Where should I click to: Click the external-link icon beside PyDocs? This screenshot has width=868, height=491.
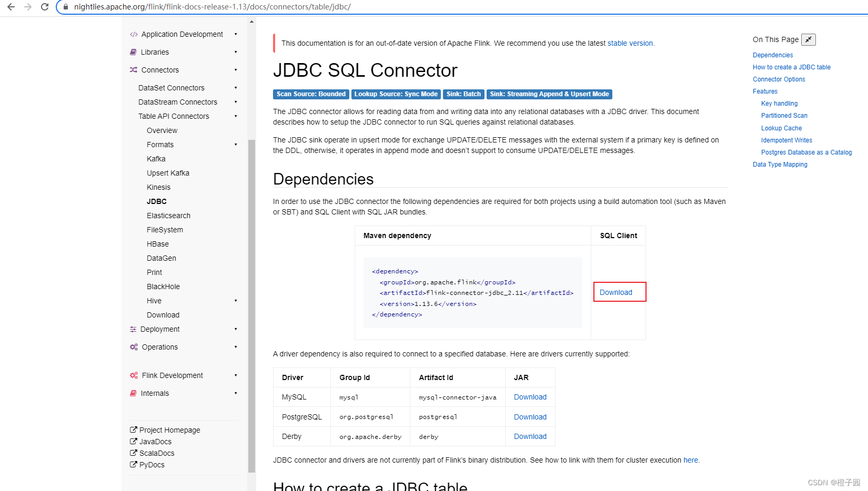[x=133, y=464]
